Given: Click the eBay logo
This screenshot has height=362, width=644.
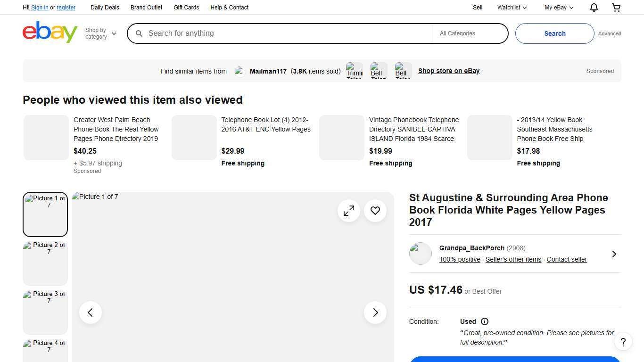Looking at the screenshot, I should tap(50, 33).
